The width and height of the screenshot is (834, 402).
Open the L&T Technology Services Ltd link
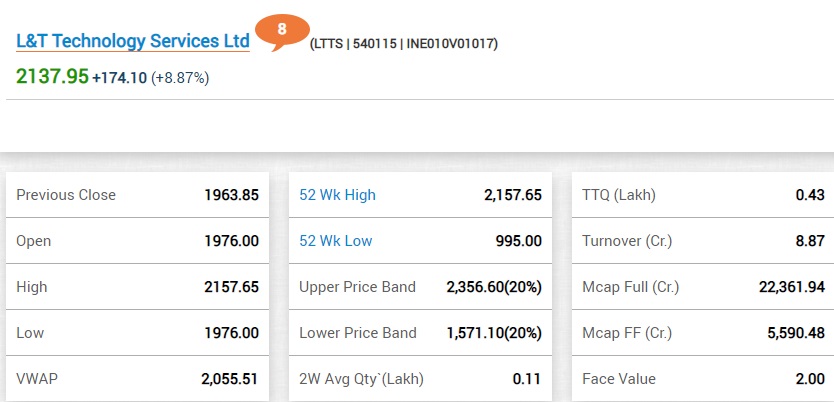133,41
